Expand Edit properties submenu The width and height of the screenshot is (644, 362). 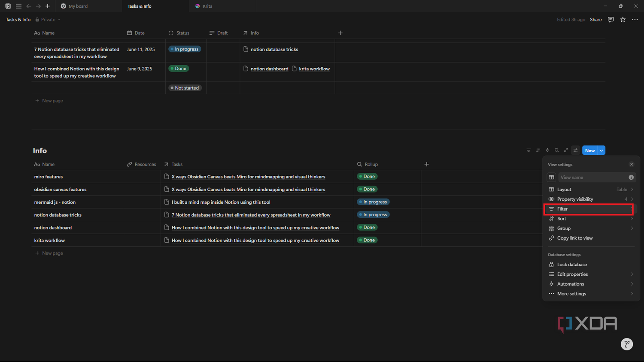tap(591, 274)
